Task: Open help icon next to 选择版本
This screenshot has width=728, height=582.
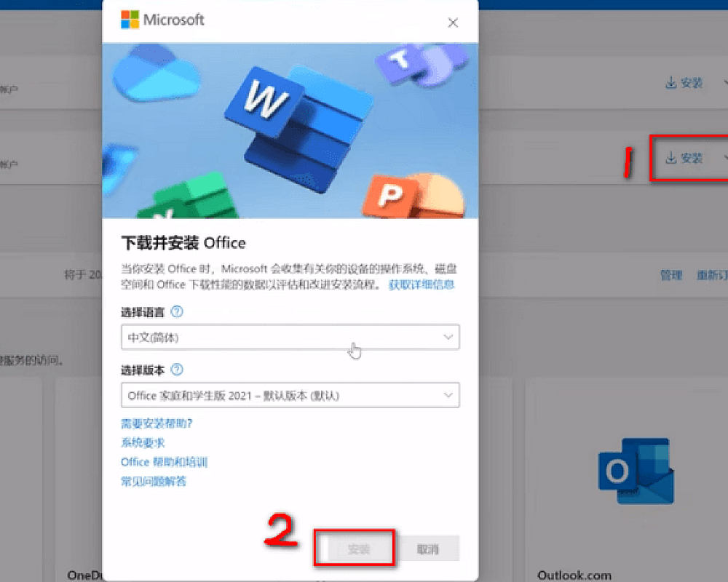Action: pos(176,370)
